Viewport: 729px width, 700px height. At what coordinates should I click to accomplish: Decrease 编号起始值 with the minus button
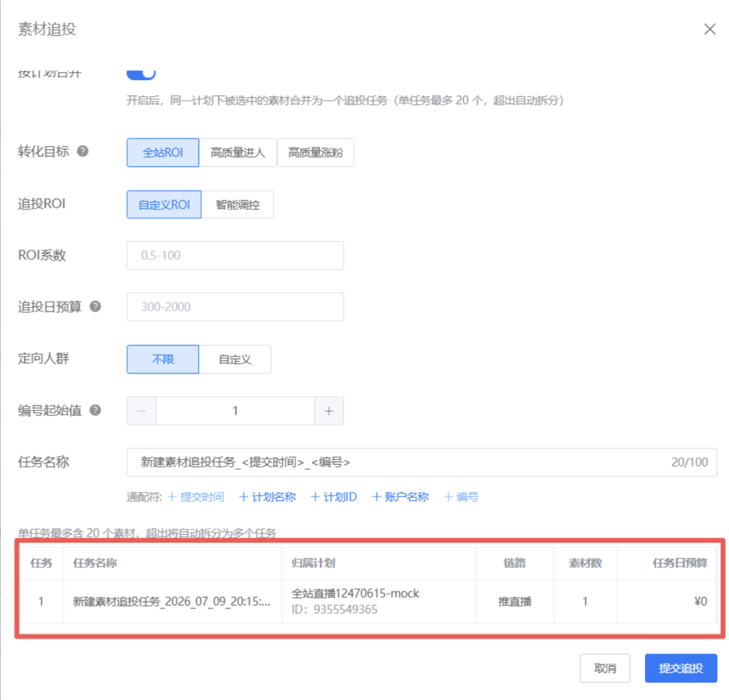point(141,411)
